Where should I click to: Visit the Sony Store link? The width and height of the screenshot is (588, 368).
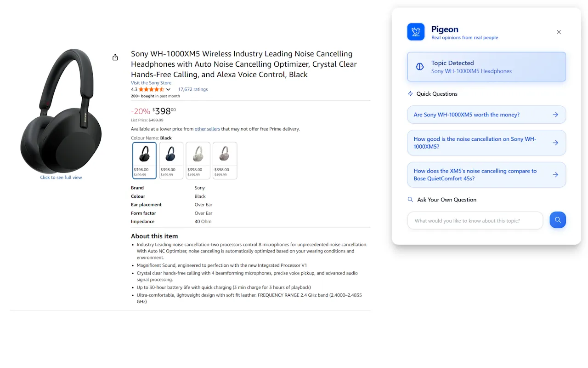pos(151,83)
